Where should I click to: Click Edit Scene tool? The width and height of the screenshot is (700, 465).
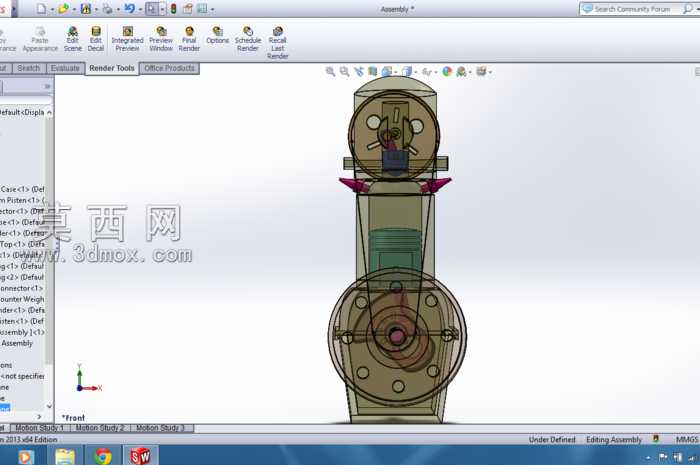tap(72, 39)
